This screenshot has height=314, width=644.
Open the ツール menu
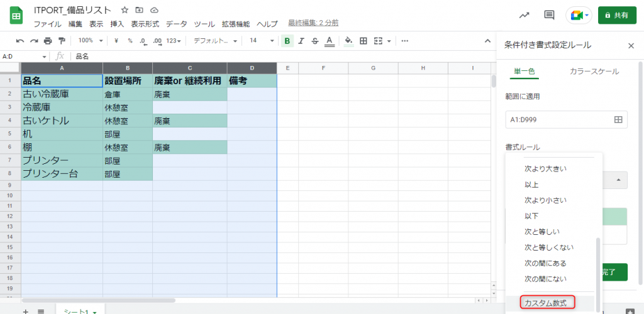[x=204, y=24]
